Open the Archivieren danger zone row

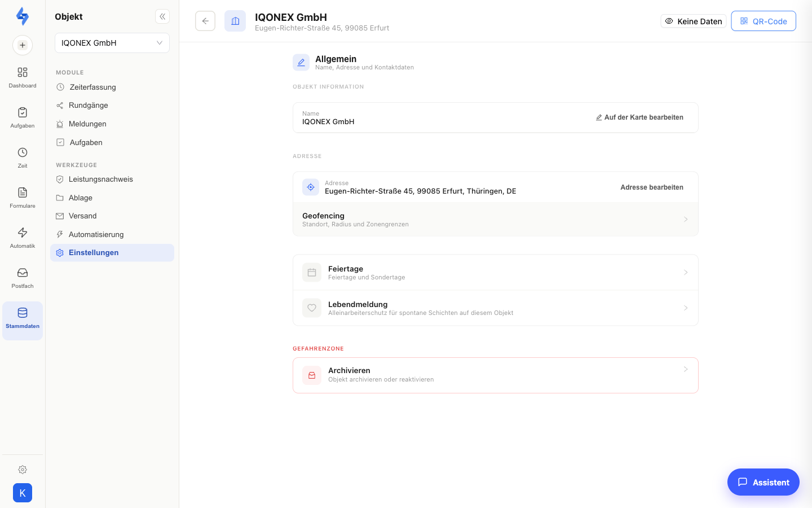[496, 375]
